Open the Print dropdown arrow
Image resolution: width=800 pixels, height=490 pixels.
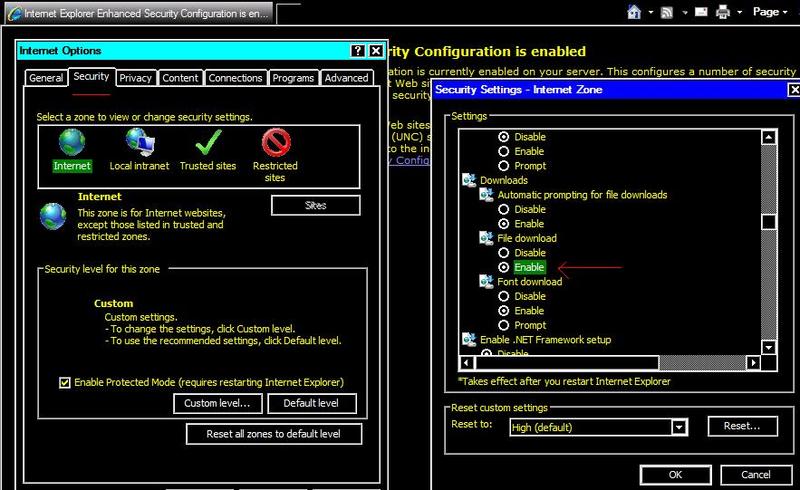tap(739, 12)
